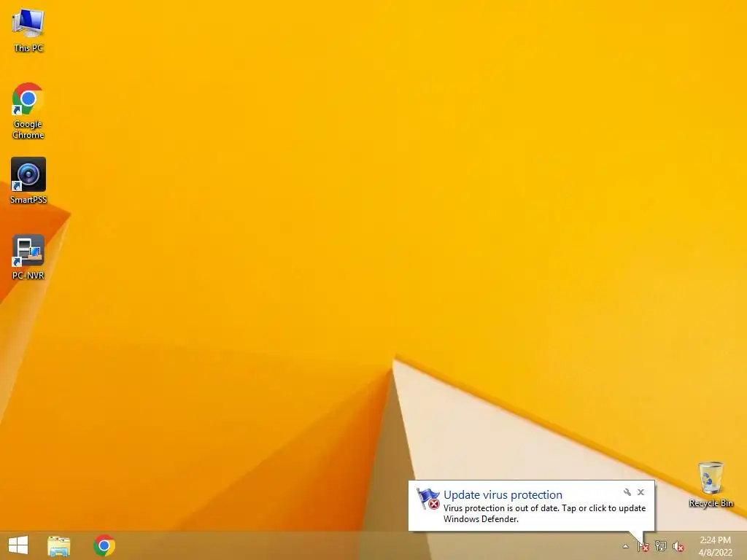
Task: Click the Update virus protection title
Action: pos(503,495)
